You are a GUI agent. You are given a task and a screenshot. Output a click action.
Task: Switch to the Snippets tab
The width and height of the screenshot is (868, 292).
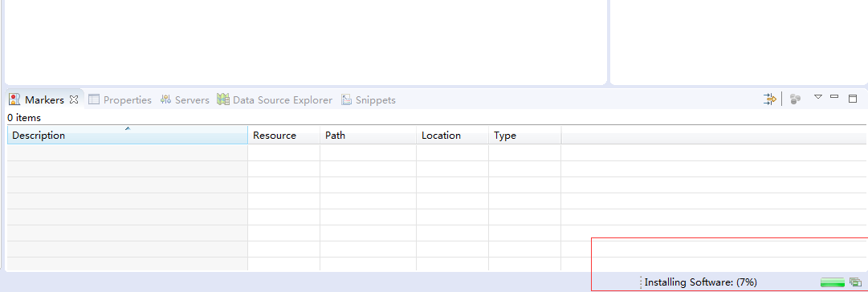point(368,100)
